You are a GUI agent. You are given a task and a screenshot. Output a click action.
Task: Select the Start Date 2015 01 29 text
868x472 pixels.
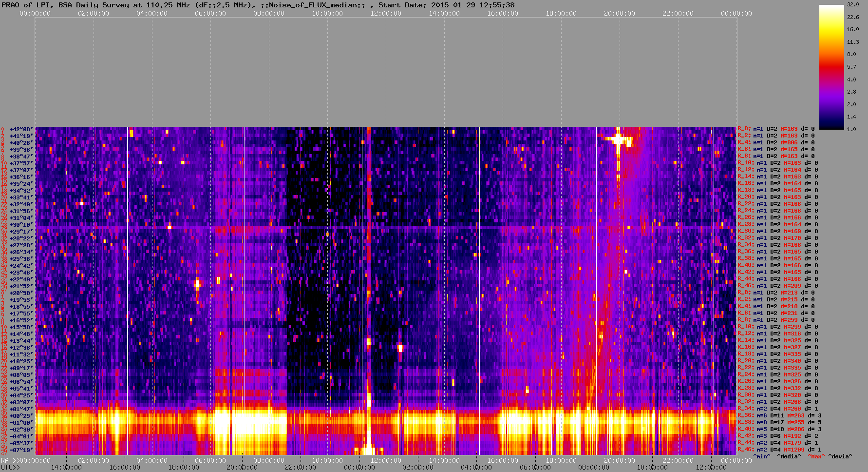[447, 5]
